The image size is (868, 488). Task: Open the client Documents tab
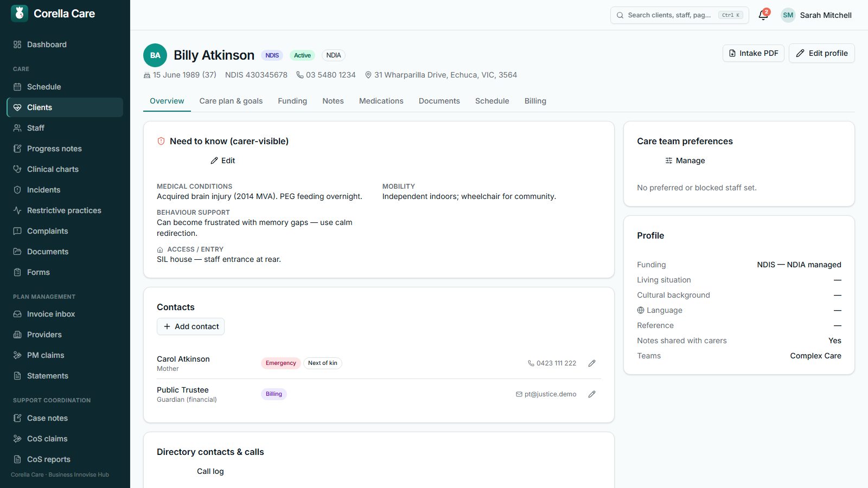point(439,101)
